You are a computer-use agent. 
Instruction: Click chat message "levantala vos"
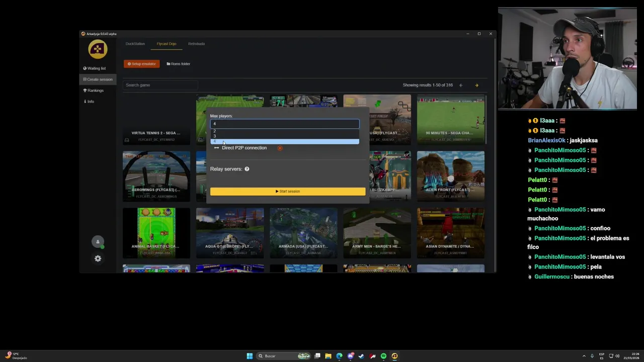click(x=607, y=257)
